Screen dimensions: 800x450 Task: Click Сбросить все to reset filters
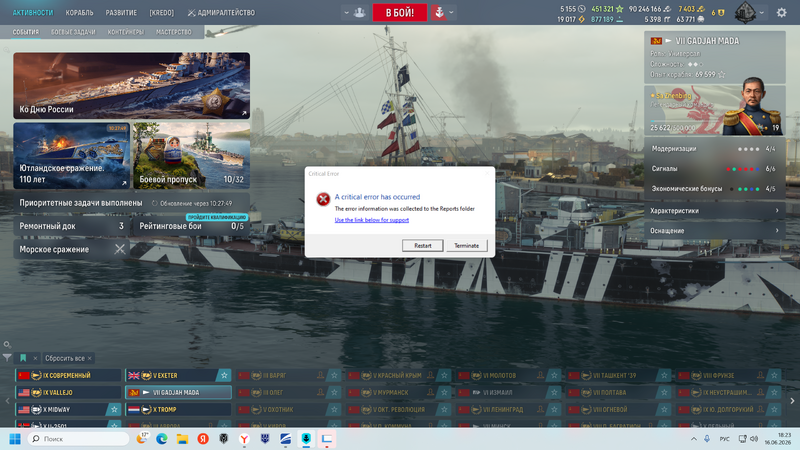click(64, 358)
